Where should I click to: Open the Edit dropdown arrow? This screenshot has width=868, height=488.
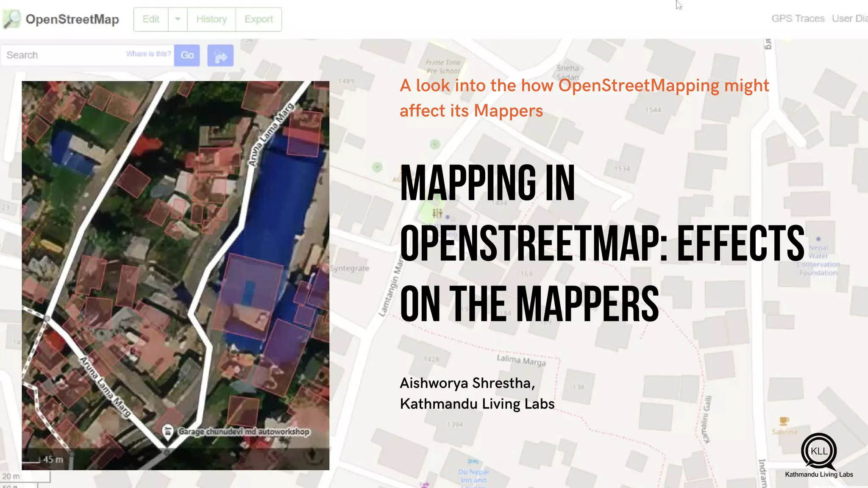[178, 19]
